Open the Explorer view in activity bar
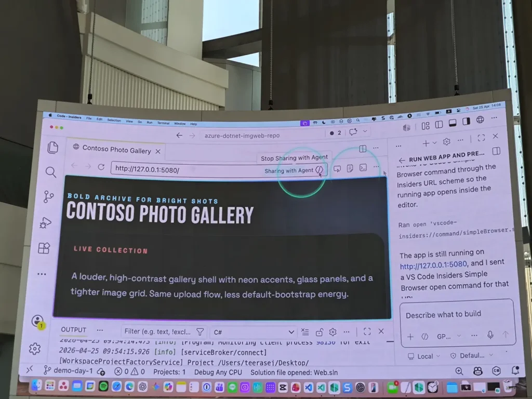The image size is (532, 399). coord(52,148)
